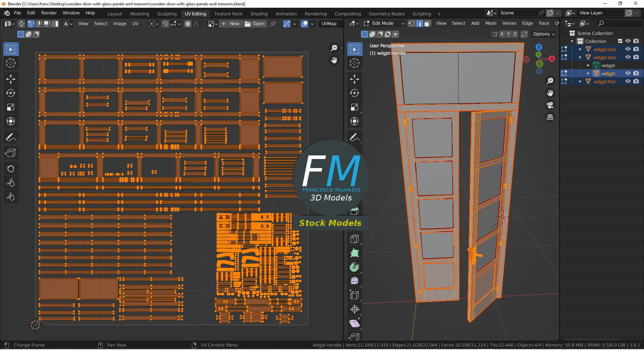Screen dimensions: 644x350
Task: Select the Rotate tool in UV editor
Action: (x=11, y=93)
